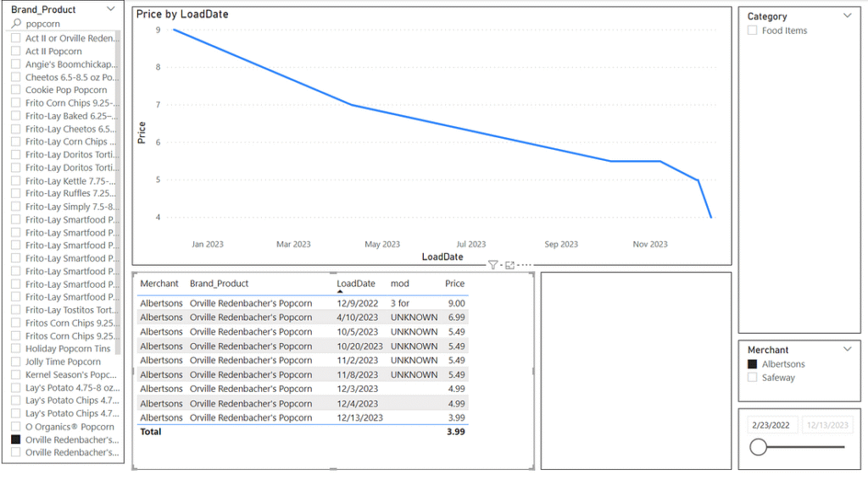Expand the Merchant slicer dropdown chevron
868x481 pixels.
(848, 349)
